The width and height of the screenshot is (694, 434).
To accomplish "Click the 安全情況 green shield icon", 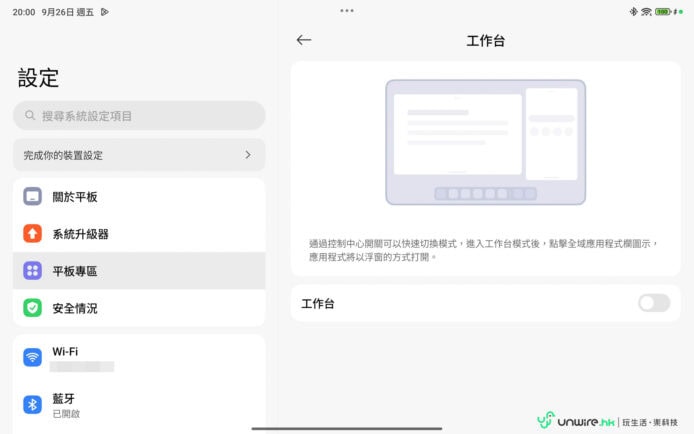I will click(33, 308).
